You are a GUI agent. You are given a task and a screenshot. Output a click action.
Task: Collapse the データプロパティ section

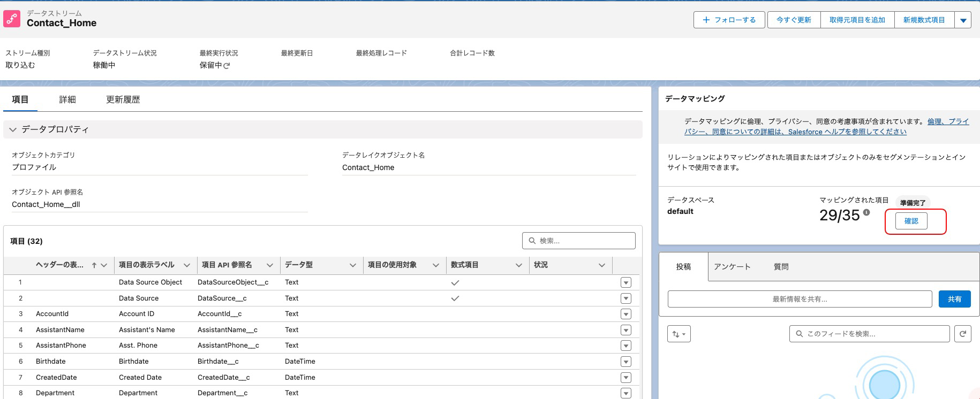(x=13, y=129)
